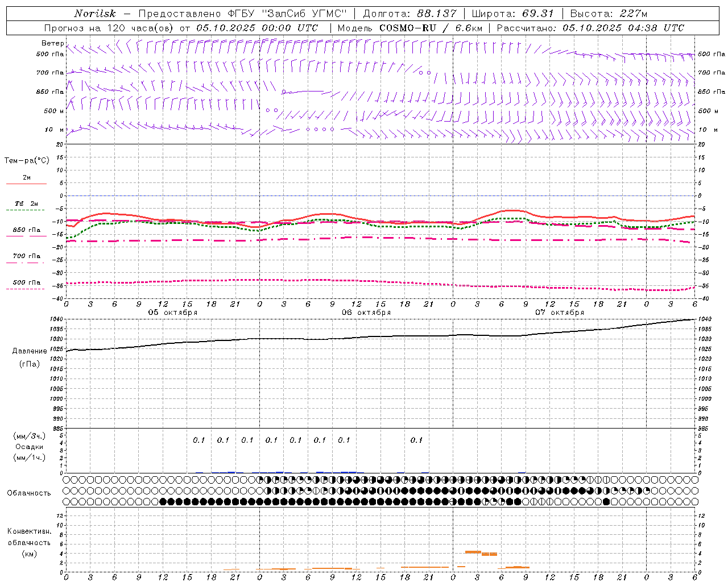The image size is (728, 582).
Task: Click the pink dash-dot sample under 700 гПа legend
Action: 25,263
